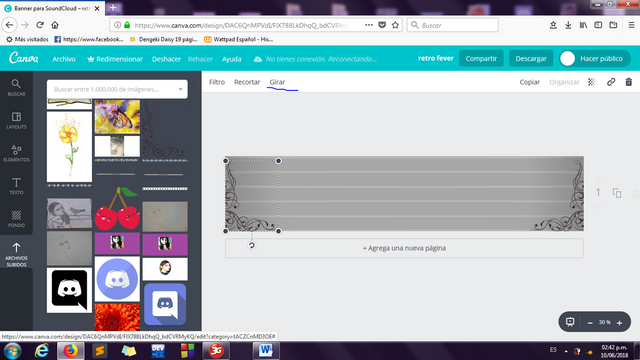The height and width of the screenshot is (360, 640).
Task: Click the Canva logo
Action: pyautogui.click(x=24, y=58)
